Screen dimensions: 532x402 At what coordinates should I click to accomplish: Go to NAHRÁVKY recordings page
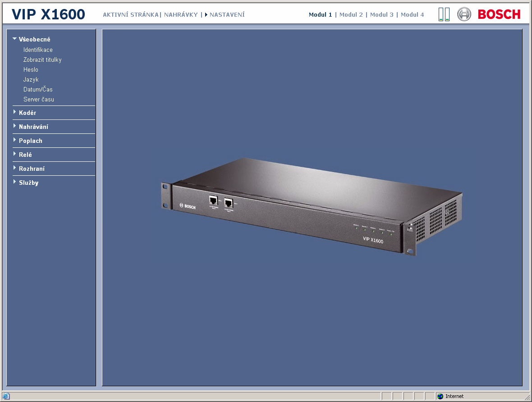pos(181,14)
